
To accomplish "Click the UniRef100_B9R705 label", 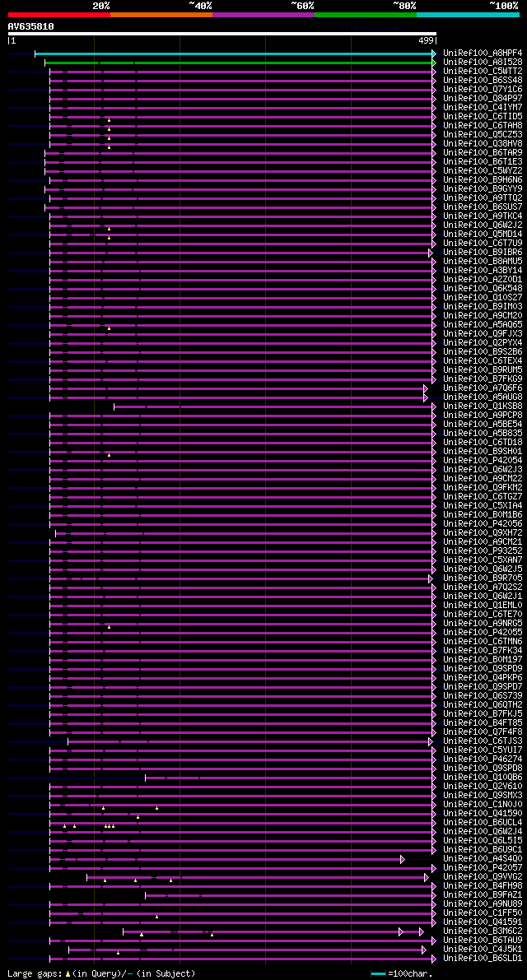I will 483,578.
